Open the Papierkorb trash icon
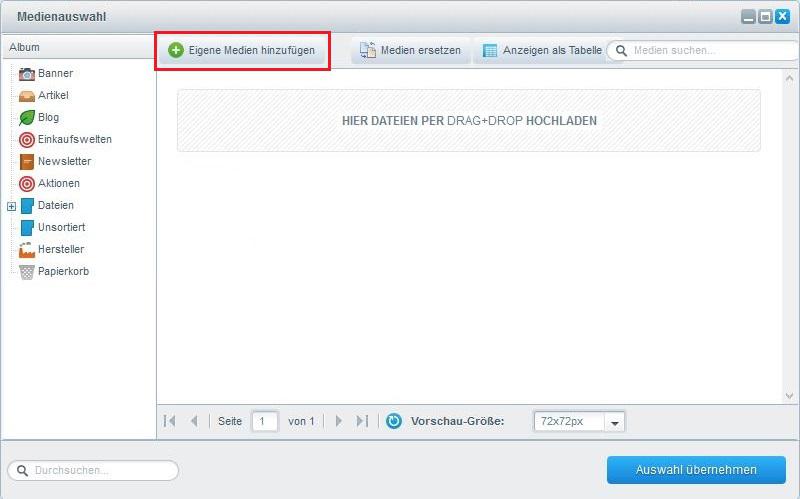Image resolution: width=800 pixels, height=499 pixels. [27, 271]
